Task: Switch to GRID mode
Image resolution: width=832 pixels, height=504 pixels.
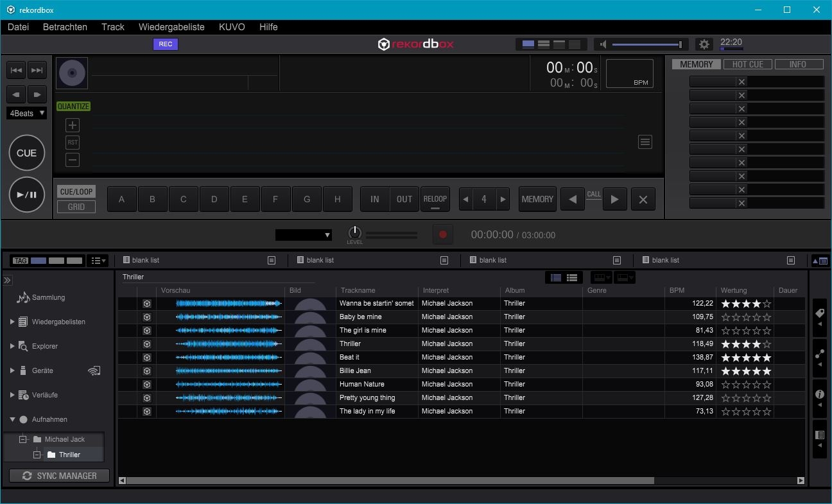Action: tap(76, 207)
